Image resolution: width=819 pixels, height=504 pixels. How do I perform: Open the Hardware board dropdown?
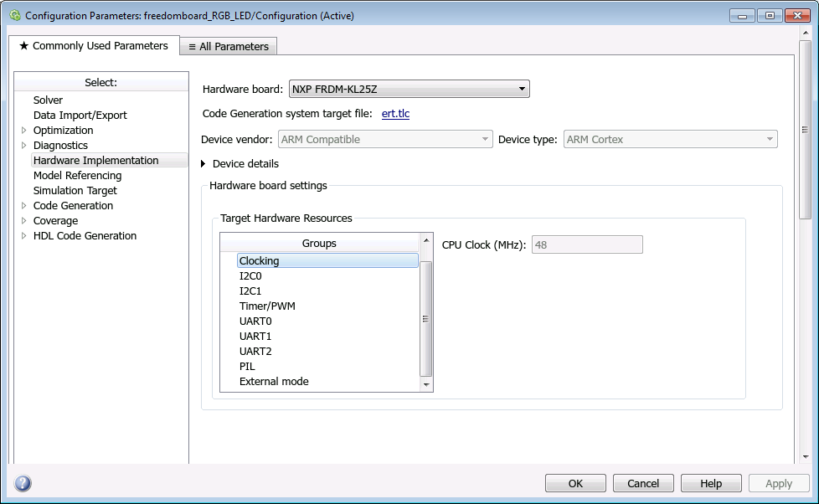[x=409, y=89]
